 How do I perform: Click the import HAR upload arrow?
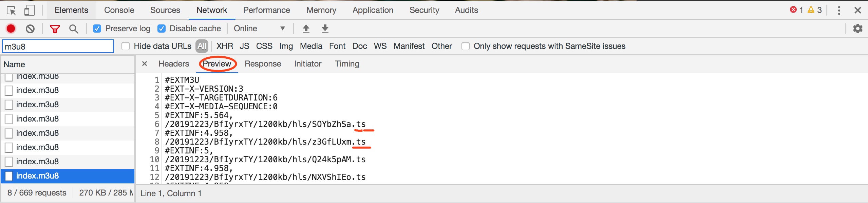pos(306,29)
